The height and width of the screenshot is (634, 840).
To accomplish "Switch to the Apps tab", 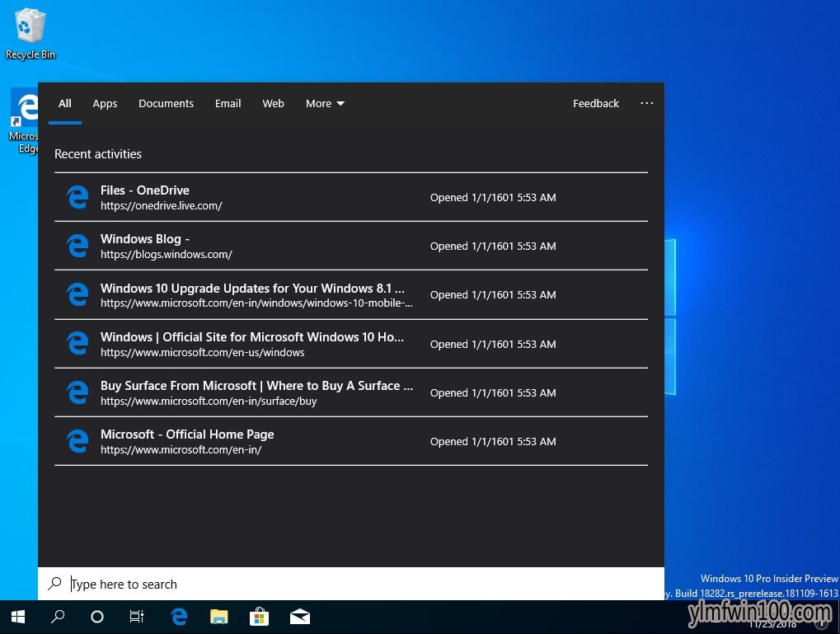I will [x=105, y=103].
